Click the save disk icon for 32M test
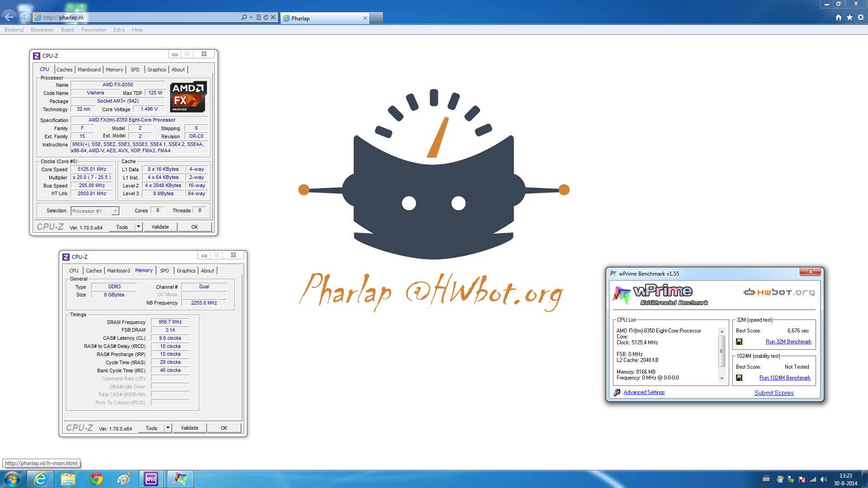868x488 pixels. (x=739, y=342)
